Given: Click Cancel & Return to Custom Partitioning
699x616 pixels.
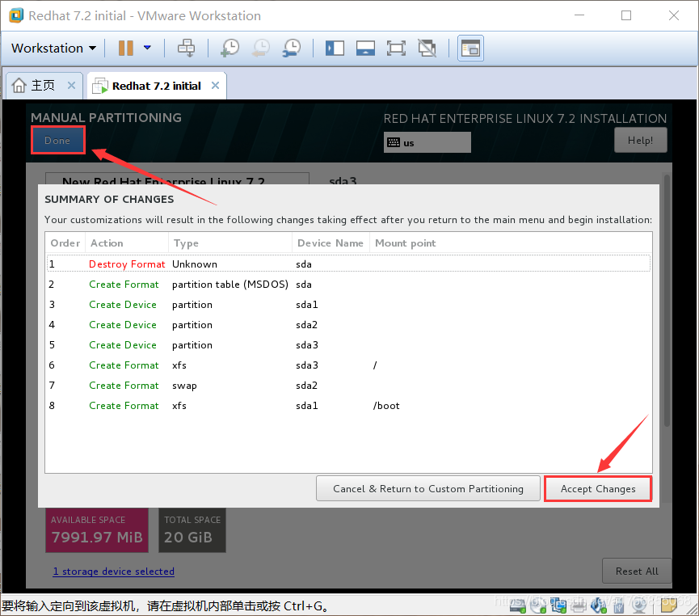Looking at the screenshot, I should click(428, 488).
